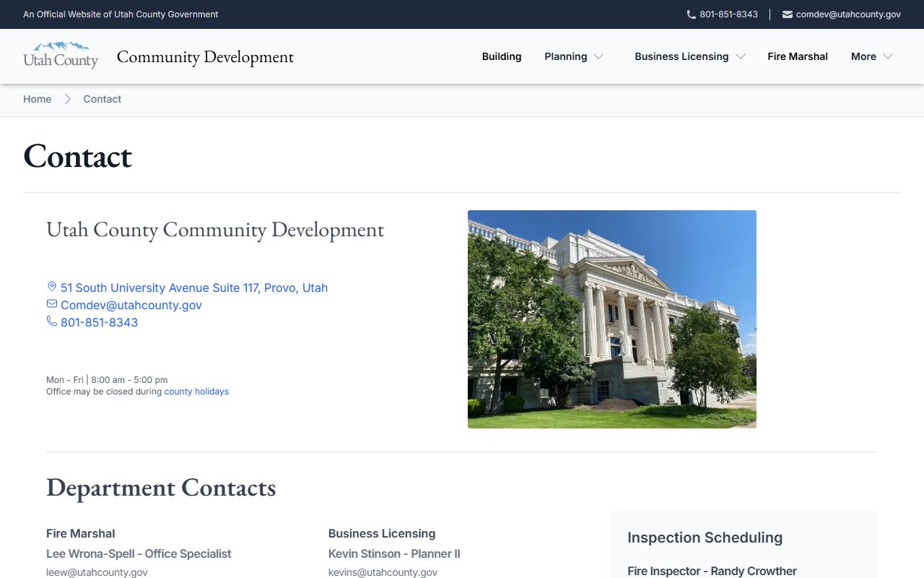924x578 pixels.
Task: Open the More menu item
Action: pos(863,56)
